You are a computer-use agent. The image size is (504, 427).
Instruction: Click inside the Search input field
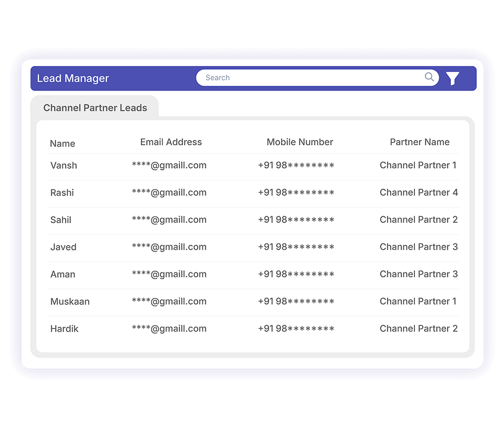295,77
